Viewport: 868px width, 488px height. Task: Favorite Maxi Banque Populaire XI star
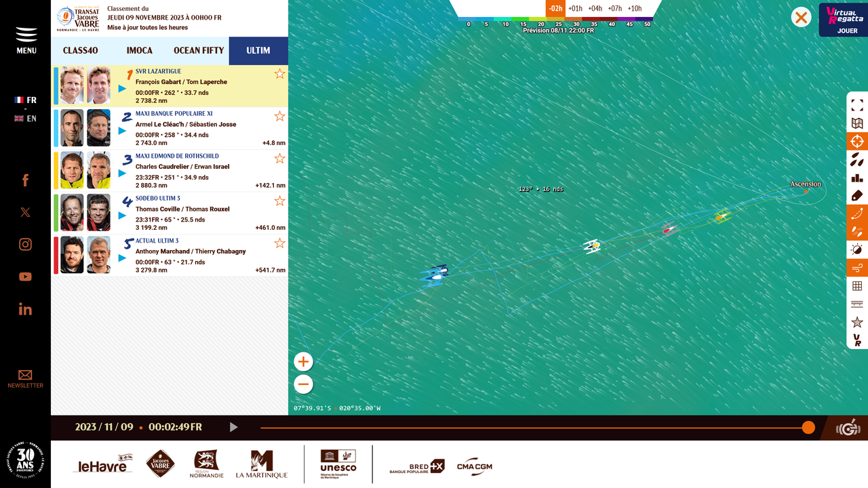(279, 117)
